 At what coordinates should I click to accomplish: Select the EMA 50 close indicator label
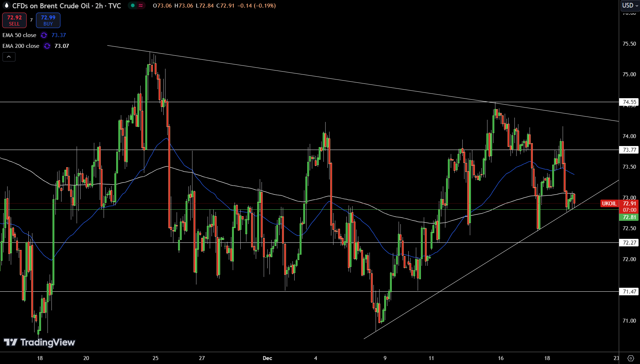click(19, 35)
